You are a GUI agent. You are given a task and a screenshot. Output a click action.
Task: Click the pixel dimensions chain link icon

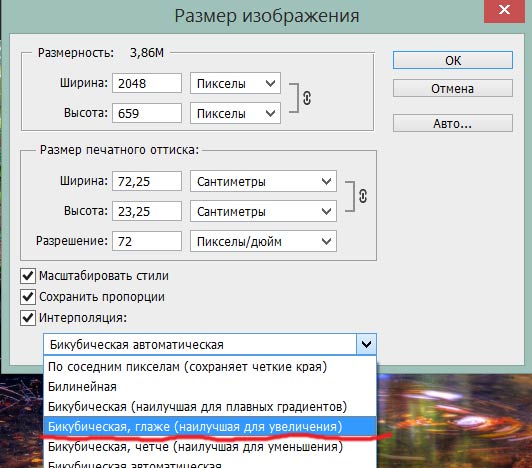307,98
